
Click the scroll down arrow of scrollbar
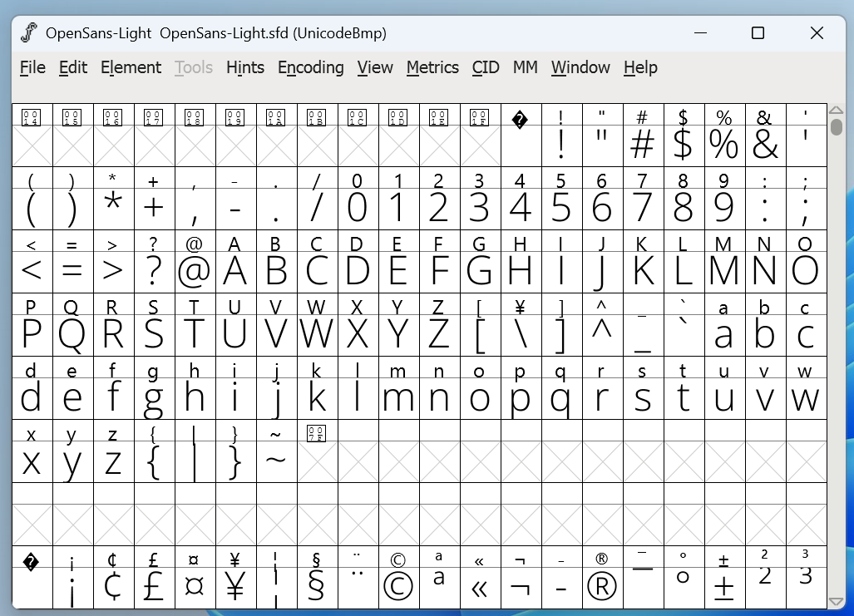[836, 601]
